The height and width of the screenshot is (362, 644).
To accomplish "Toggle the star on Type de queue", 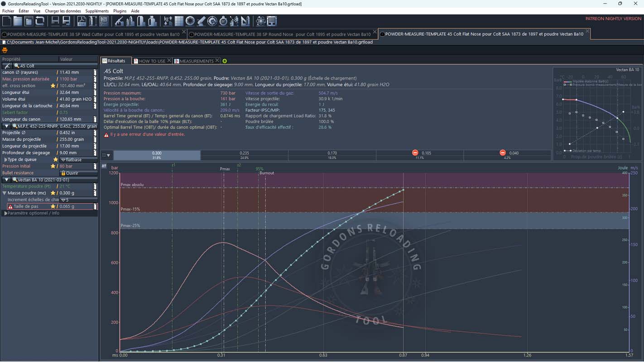I will point(56,160).
